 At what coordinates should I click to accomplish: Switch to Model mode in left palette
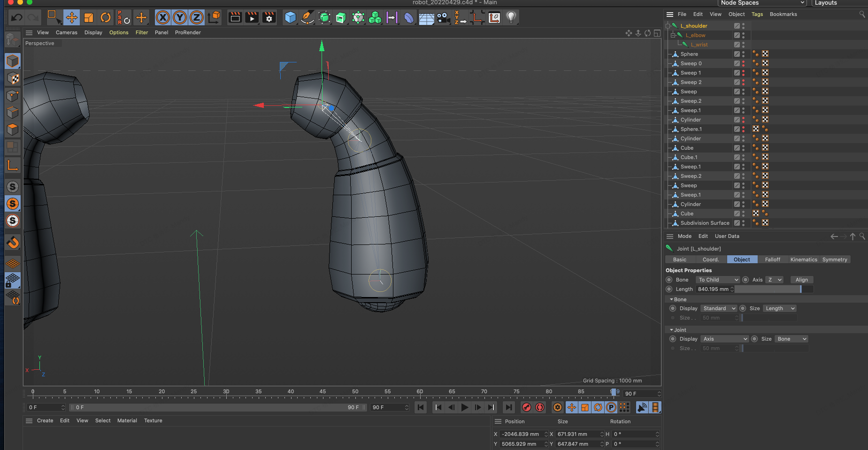(x=13, y=61)
